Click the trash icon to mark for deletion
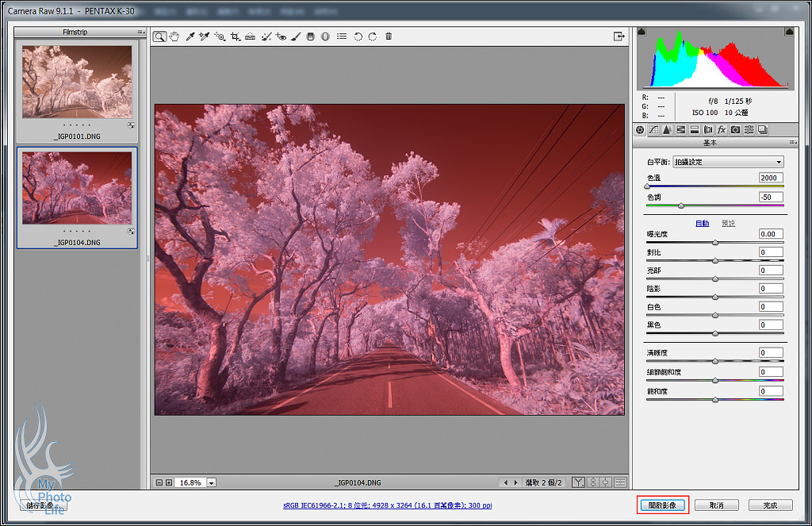812x526 pixels. click(x=389, y=36)
